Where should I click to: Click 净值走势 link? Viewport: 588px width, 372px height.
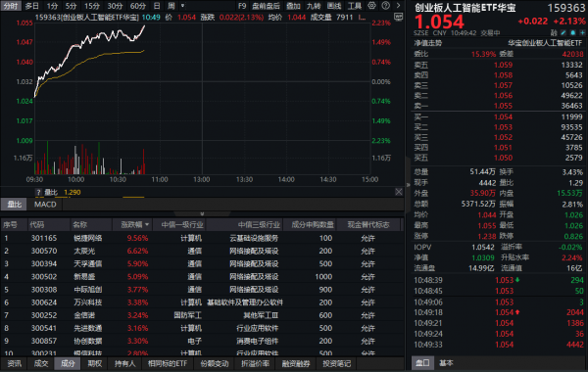(428, 43)
